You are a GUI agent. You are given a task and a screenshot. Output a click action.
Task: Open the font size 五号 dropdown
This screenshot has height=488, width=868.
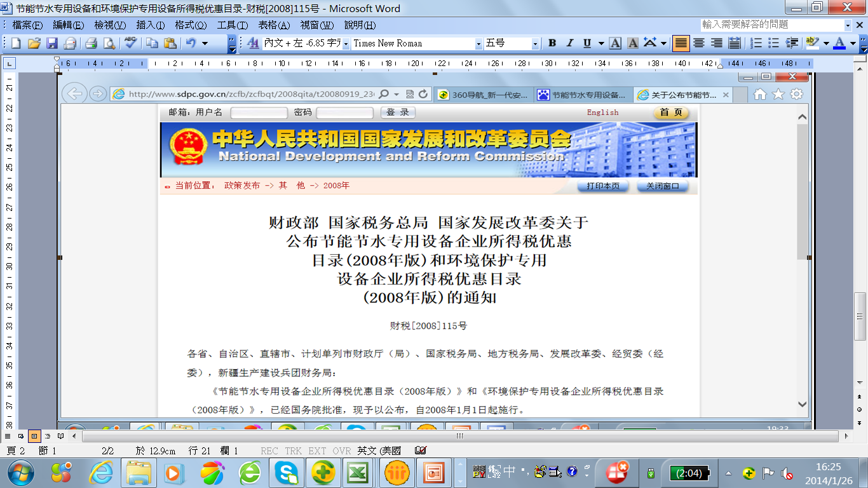click(x=535, y=43)
